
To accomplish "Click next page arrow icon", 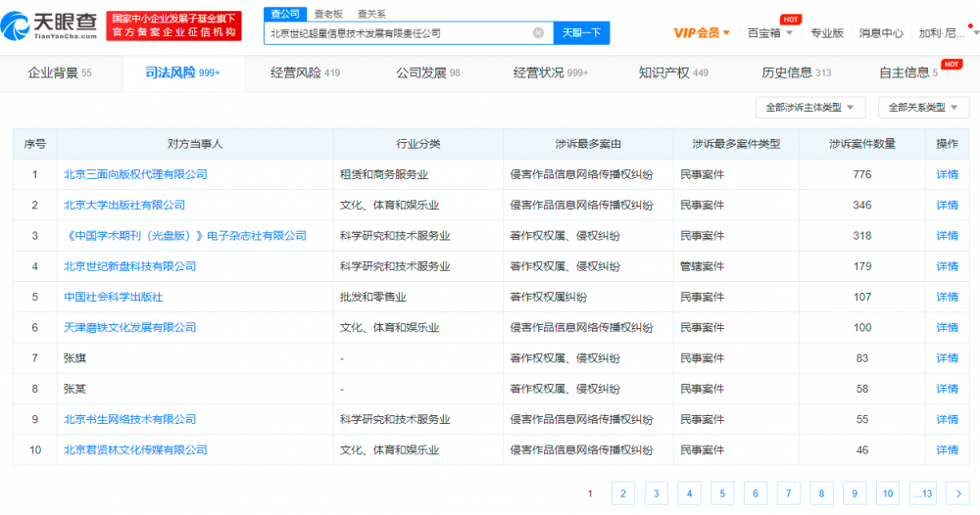I will pyautogui.click(x=958, y=493).
